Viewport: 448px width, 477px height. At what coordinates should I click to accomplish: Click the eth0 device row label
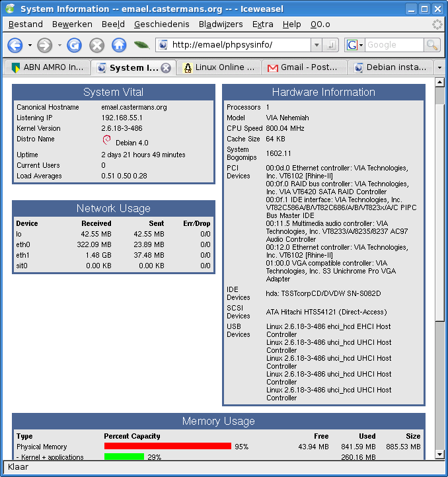click(x=23, y=244)
